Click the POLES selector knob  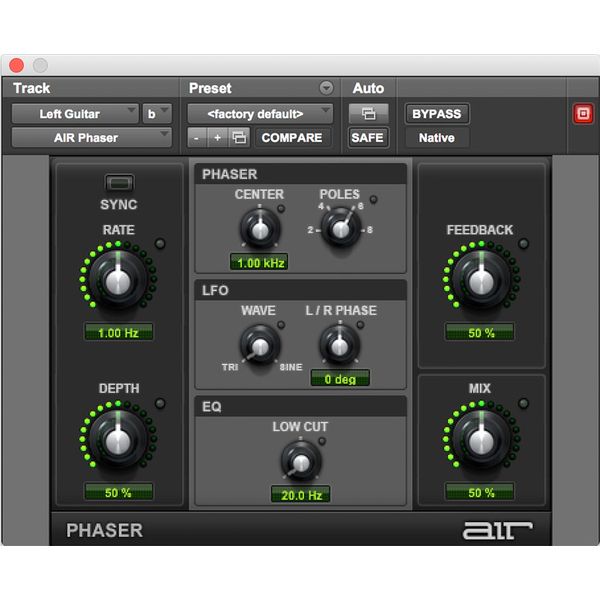tap(341, 228)
